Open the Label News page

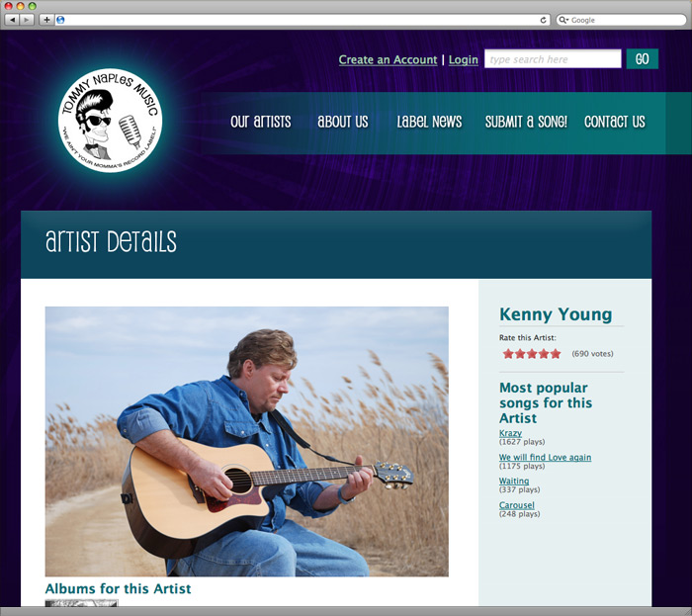coord(429,122)
